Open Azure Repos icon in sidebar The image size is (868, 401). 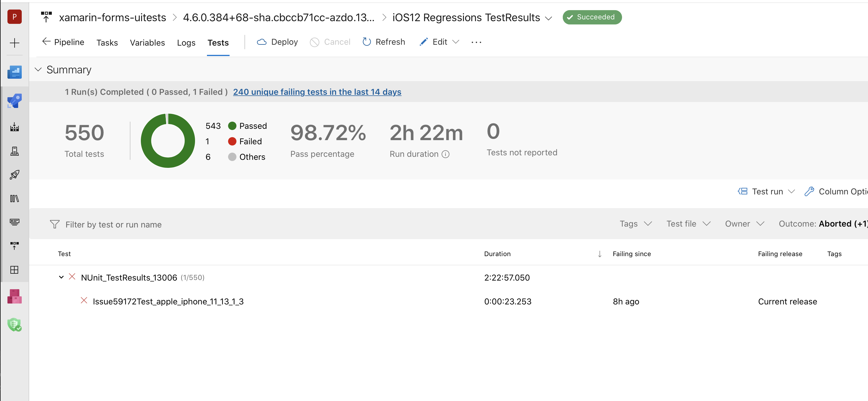click(x=15, y=101)
